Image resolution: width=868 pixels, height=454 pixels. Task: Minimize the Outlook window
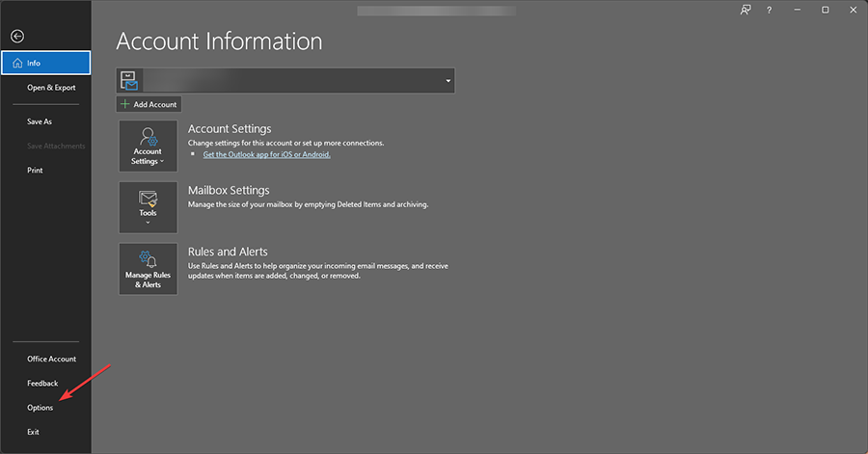(x=798, y=10)
